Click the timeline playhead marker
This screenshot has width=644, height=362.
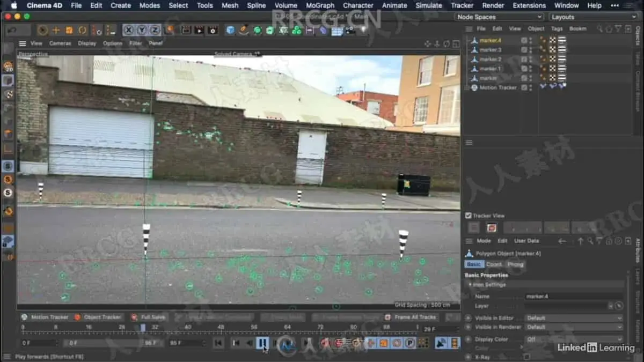point(143,327)
